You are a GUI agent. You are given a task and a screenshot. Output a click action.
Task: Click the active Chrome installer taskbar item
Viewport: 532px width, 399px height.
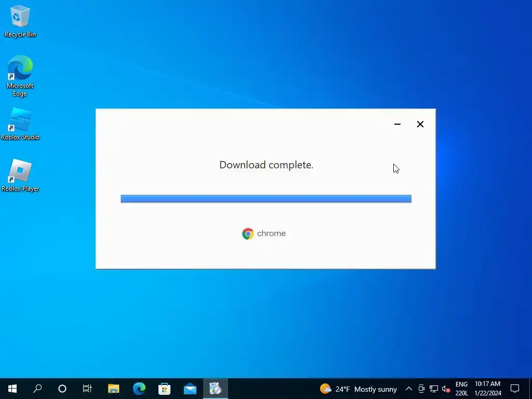tap(216, 389)
